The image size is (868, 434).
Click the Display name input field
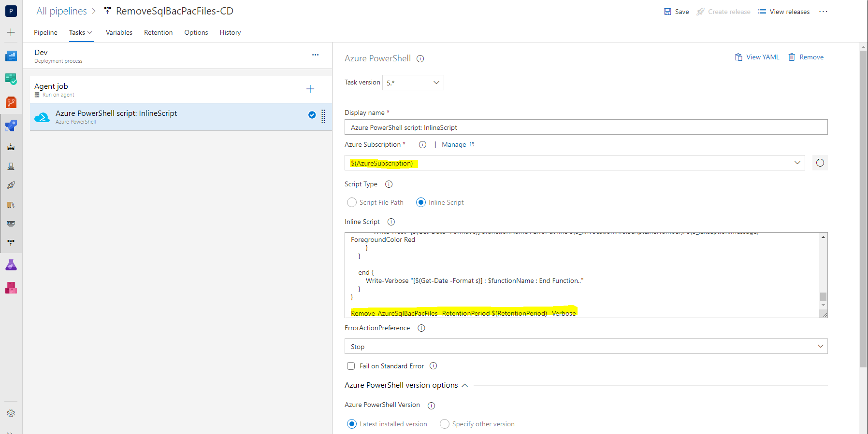point(586,127)
